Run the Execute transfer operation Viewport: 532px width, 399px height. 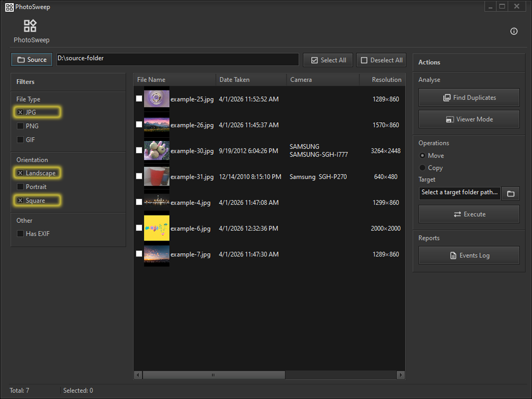click(x=469, y=214)
